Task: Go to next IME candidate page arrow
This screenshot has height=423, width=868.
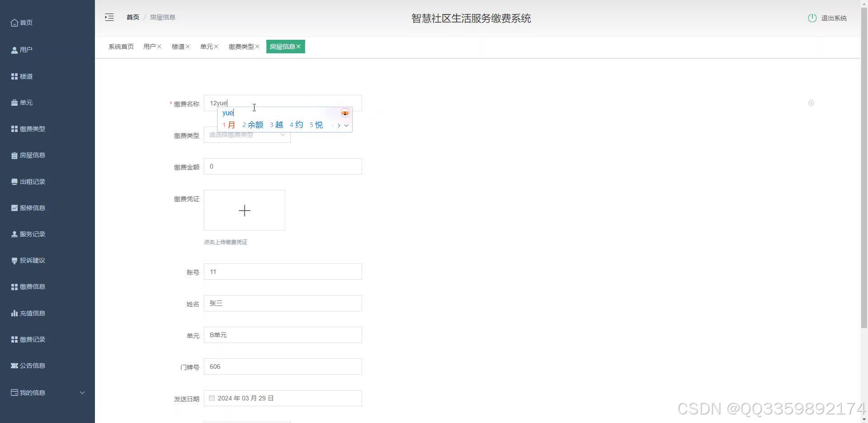Action: (339, 126)
